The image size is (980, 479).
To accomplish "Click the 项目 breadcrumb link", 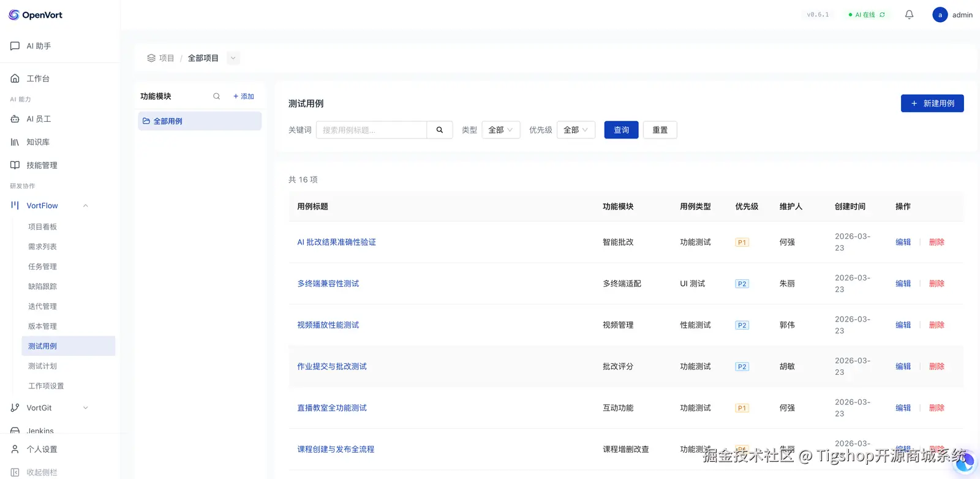I will point(166,58).
